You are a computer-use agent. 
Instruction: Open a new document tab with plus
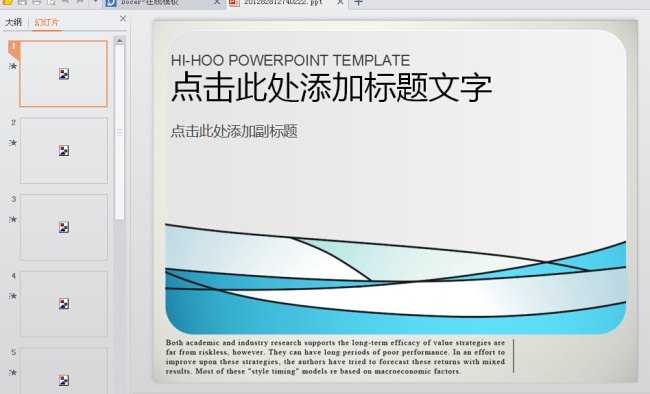tap(359, 3)
